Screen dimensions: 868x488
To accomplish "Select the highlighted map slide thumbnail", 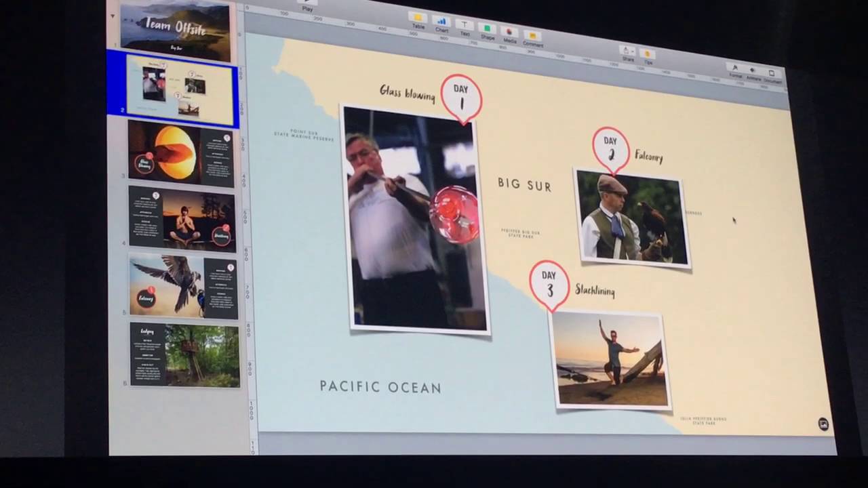I will [179, 90].
